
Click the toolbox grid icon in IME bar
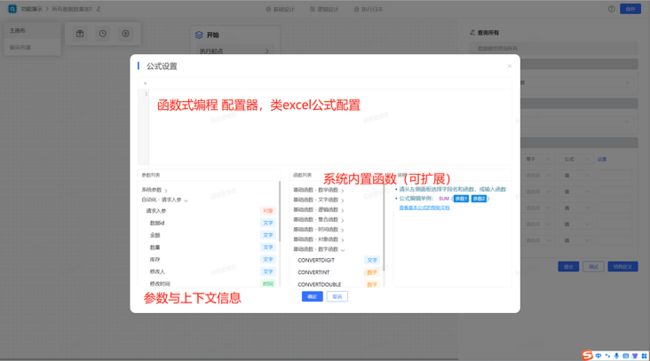pyautogui.click(x=644, y=356)
